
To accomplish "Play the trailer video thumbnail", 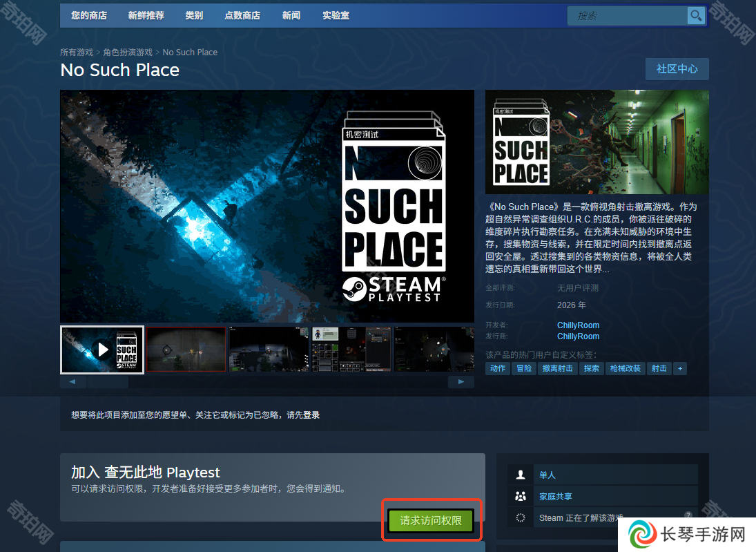I will pos(102,350).
